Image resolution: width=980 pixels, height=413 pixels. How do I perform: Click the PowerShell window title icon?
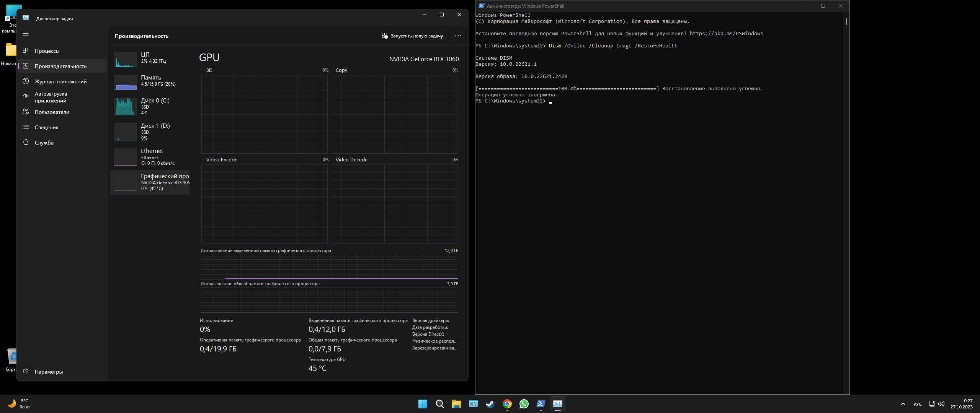click(481, 6)
